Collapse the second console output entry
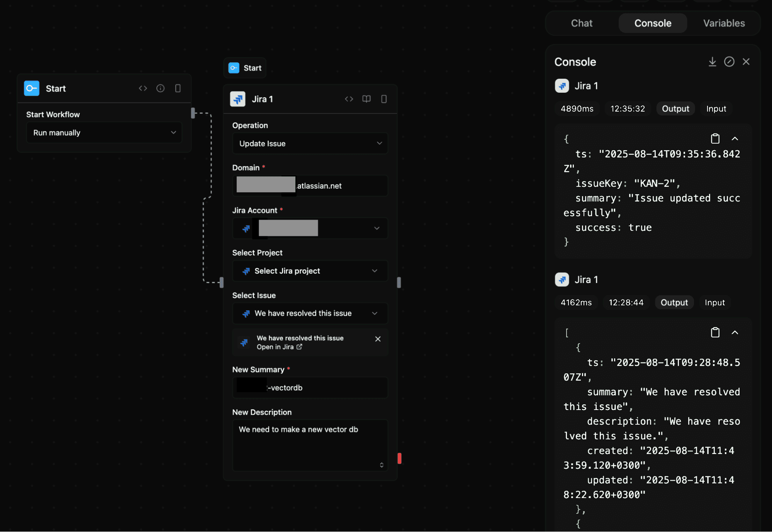 pyautogui.click(x=735, y=332)
